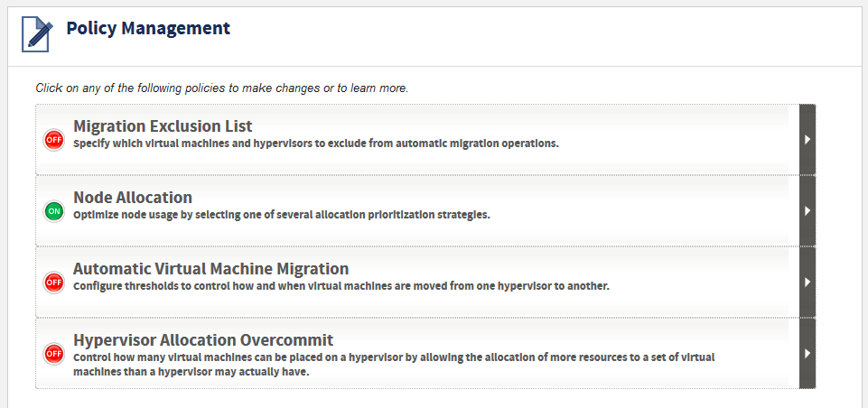Toggle the Migration Exclusion List OFF indicator
The image size is (868, 408).
tap(53, 140)
